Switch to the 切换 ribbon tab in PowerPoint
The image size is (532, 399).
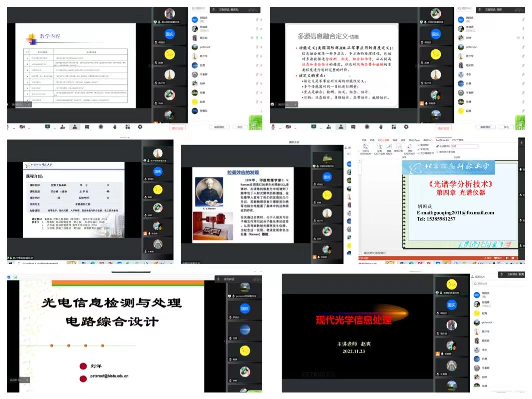coord(364,140)
